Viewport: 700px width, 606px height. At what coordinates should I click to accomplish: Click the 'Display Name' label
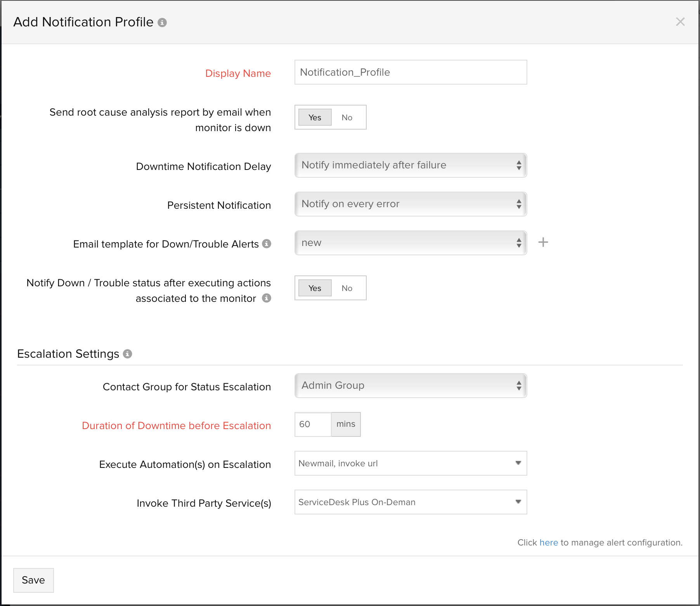point(238,73)
